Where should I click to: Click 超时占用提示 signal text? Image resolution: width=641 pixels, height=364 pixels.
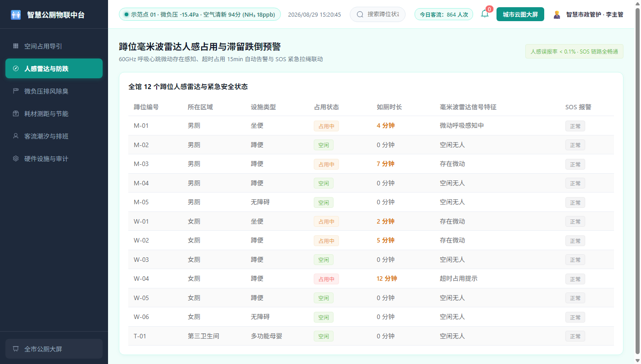(x=458, y=279)
